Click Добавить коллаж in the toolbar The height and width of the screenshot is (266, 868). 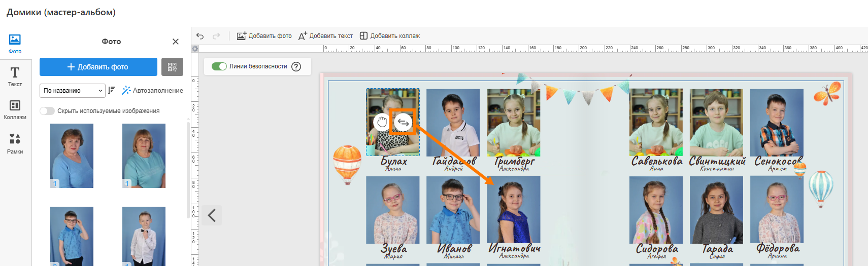[390, 36]
